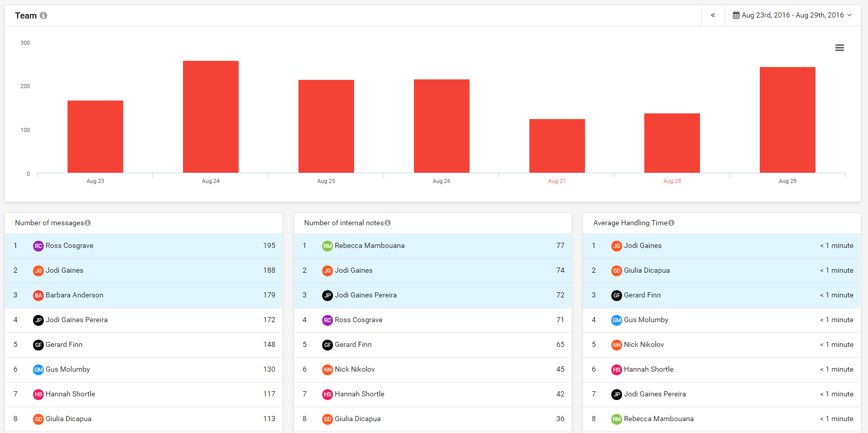Click info icon beside Number of messages
Viewport: 868px width, 433px height.
[88, 223]
